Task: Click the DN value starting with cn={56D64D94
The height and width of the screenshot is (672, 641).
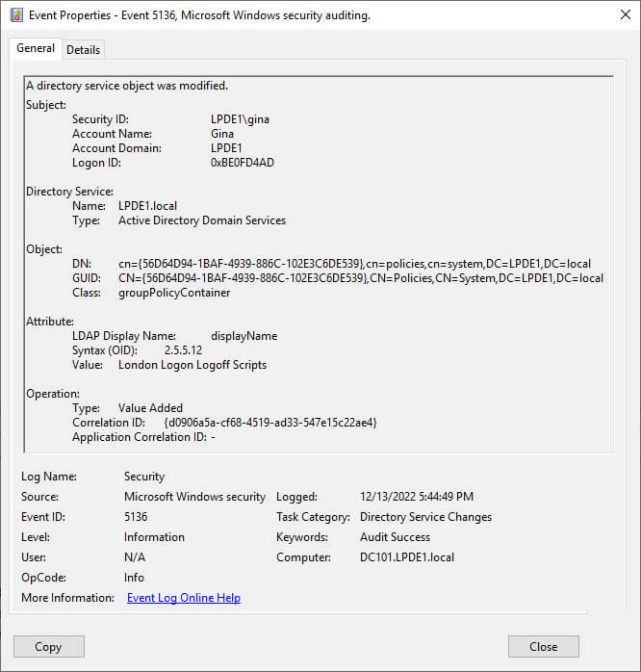Action: 354,264
